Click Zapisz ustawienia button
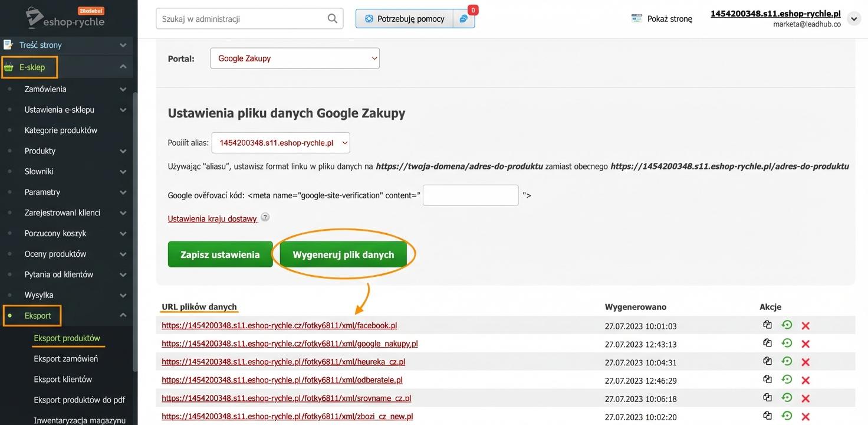The image size is (868, 425). 220,254
